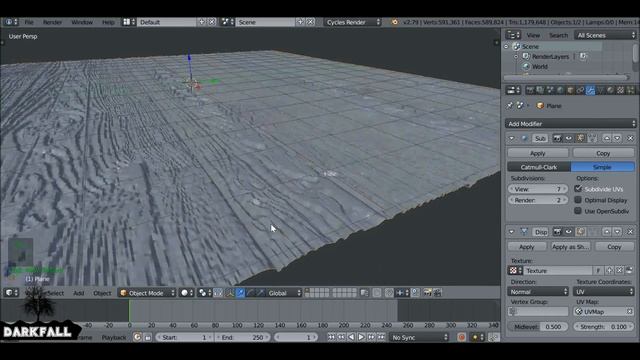This screenshot has width=640, height=360.
Task: Click the scale manipulator icon
Action: 260,293
